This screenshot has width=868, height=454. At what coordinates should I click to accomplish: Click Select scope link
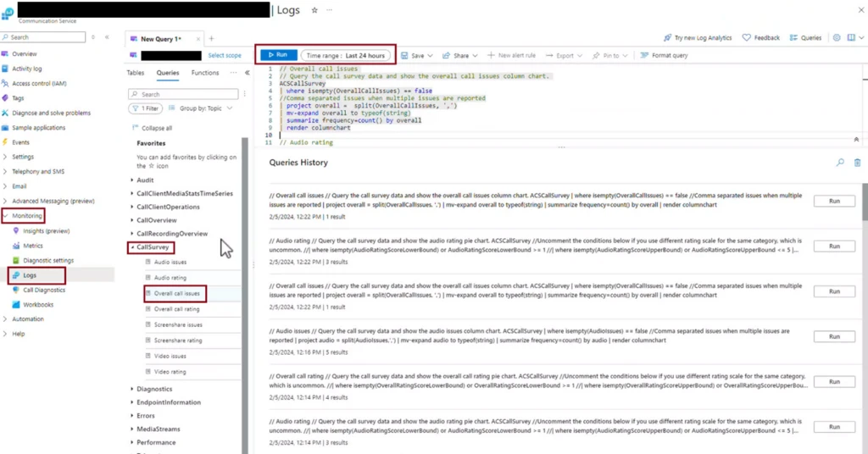click(x=224, y=55)
